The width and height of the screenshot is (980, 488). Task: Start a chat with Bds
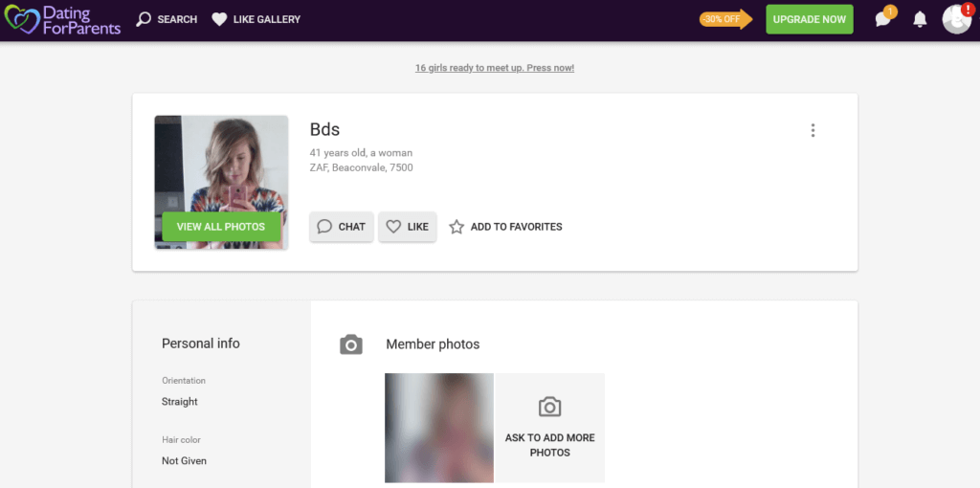[342, 227]
